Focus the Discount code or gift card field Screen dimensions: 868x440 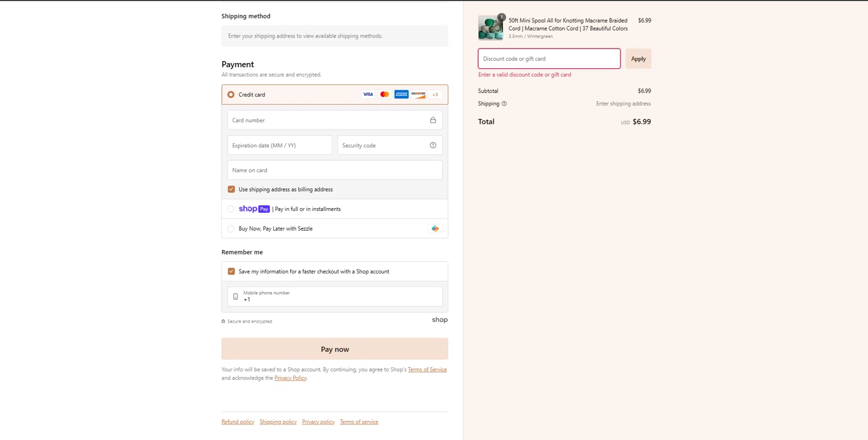click(549, 58)
